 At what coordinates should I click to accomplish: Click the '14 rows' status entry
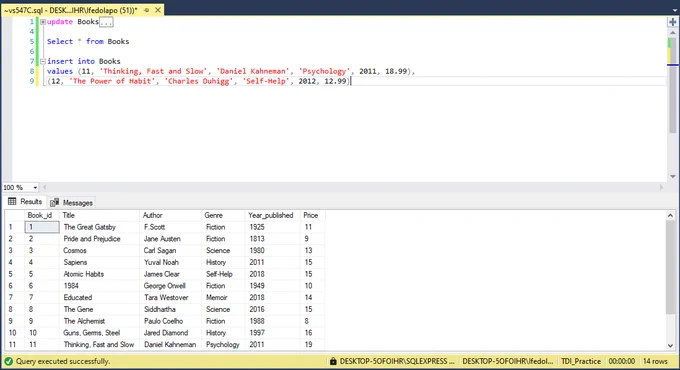(x=655, y=361)
